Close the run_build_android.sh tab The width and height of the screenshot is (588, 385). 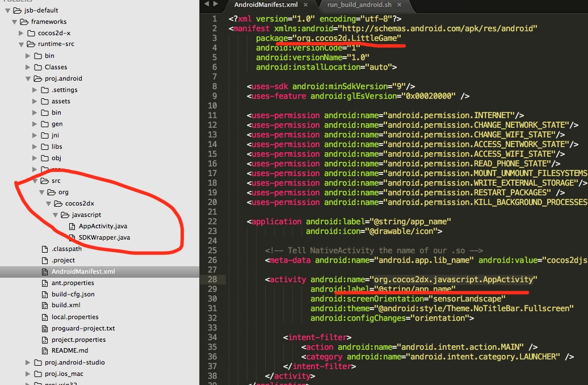tap(400, 5)
